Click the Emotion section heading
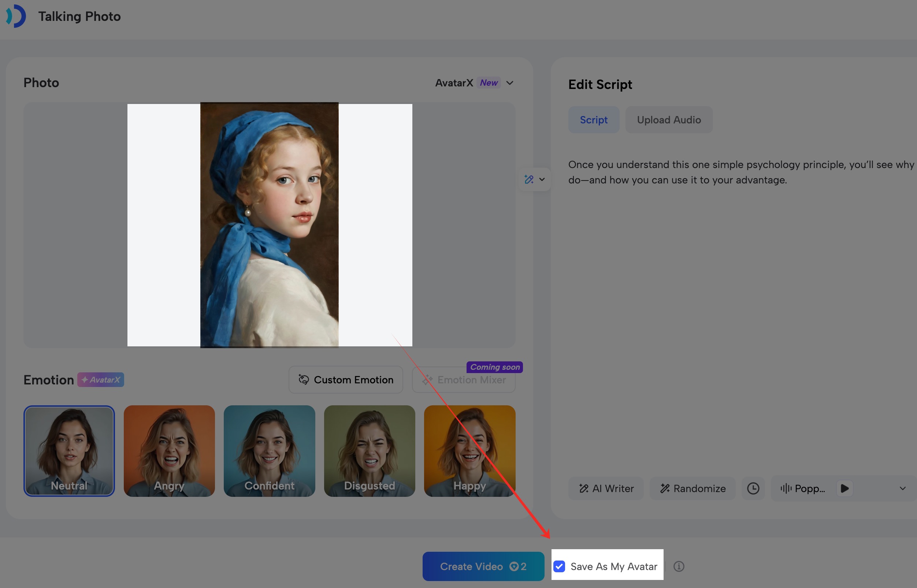The width and height of the screenshot is (917, 588). coord(48,380)
